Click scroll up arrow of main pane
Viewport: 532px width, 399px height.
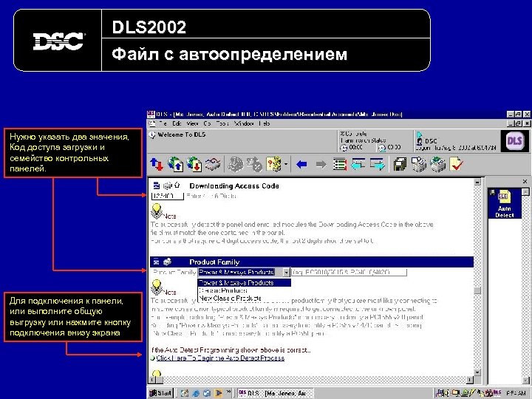pyautogui.click(x=477, y=183)
